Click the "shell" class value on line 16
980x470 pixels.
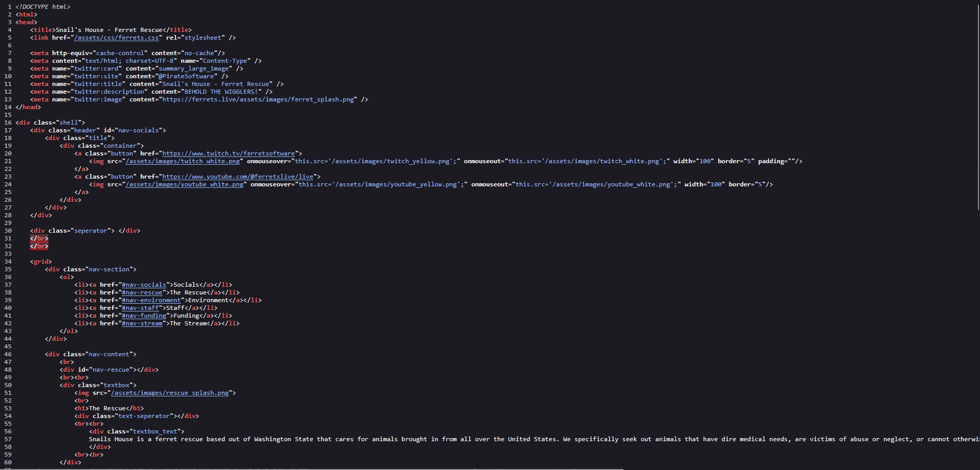pos(68,123)
